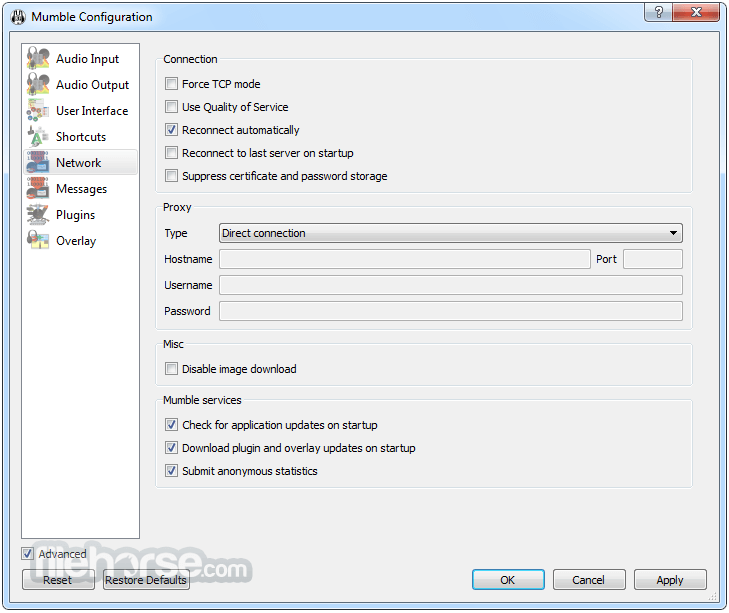Click the proxy Password field
This screenshot has width=729, height=613.
coord(451,311)
